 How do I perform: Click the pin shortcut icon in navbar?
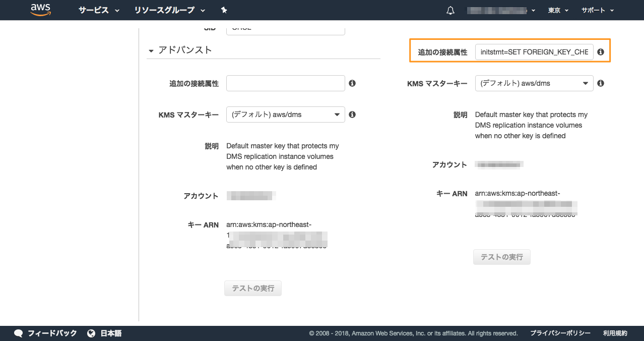coord(224,10)
